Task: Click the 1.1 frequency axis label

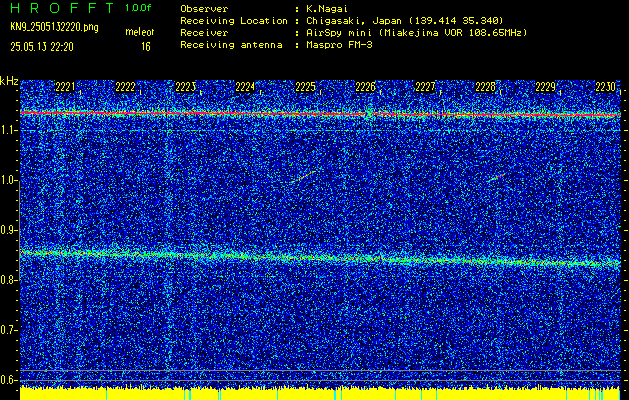Action: (x=8, y=131)
